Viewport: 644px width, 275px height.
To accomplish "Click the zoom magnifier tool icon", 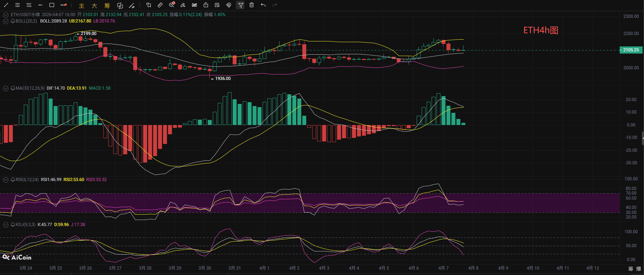I will point(172,5).
